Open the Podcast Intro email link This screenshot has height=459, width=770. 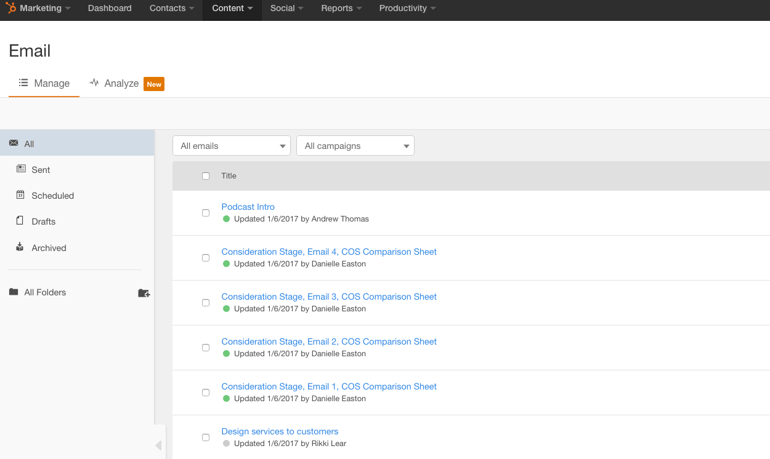coord(248,207)
